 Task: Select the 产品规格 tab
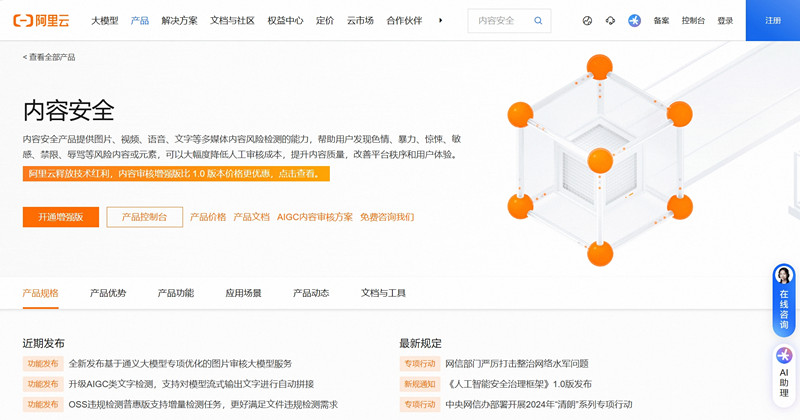click(x=40, y=293)
